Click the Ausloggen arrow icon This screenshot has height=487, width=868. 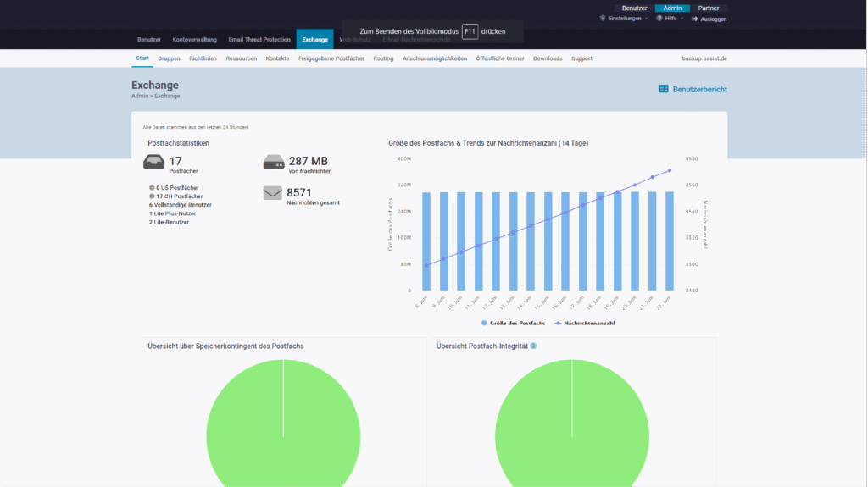point(695,19)
